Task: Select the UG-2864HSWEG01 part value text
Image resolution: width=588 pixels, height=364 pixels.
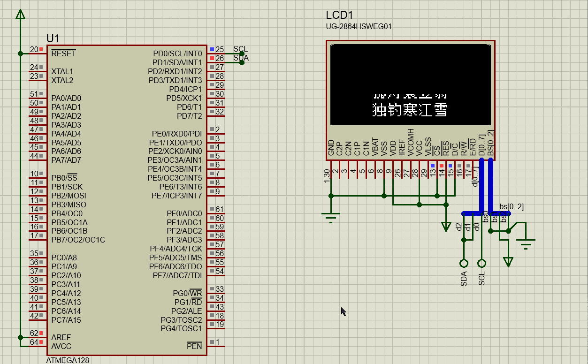Action: click(359, 27)
